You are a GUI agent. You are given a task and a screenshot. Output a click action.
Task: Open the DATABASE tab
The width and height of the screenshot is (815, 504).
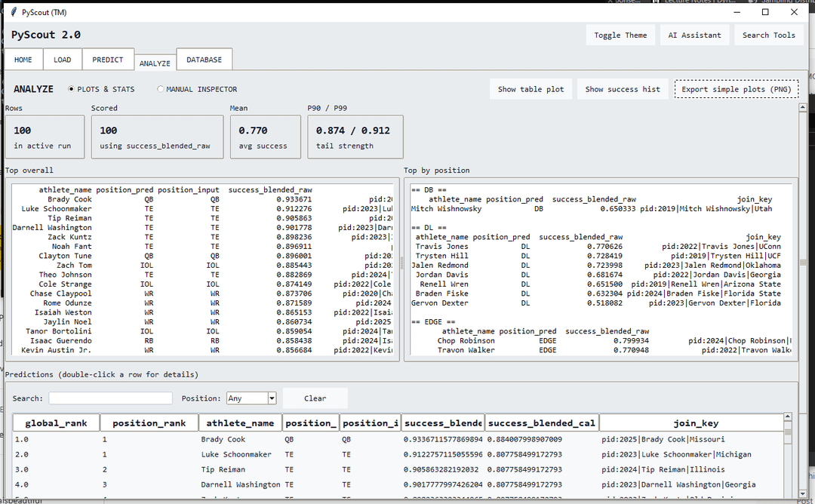pos(205,60)
